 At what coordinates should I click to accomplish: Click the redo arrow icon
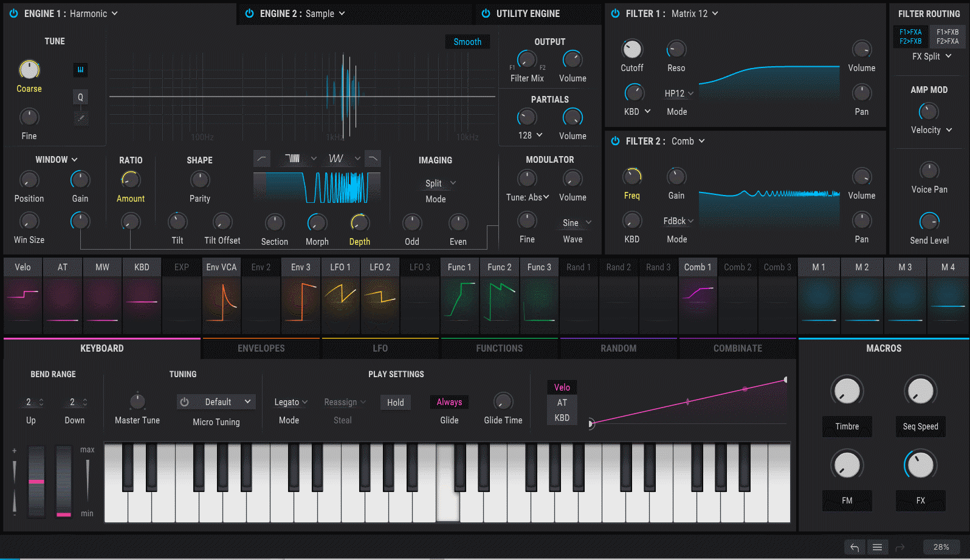point(900,547)
